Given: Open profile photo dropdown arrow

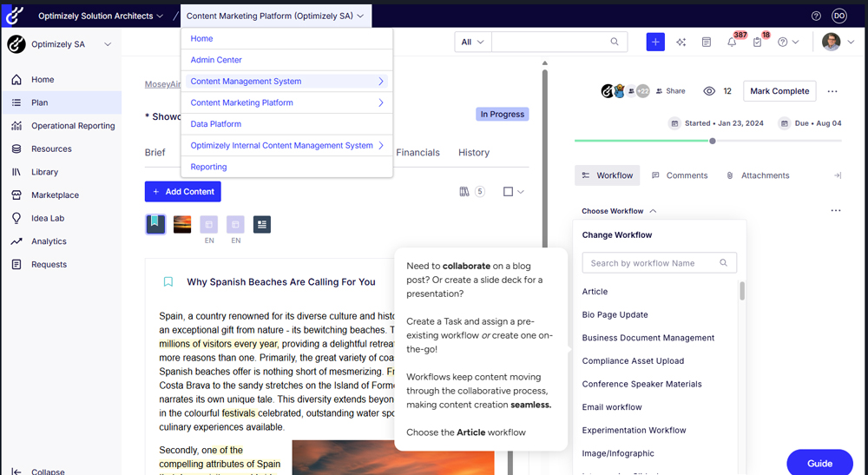Looking at the screenshot, I should 851,42.
